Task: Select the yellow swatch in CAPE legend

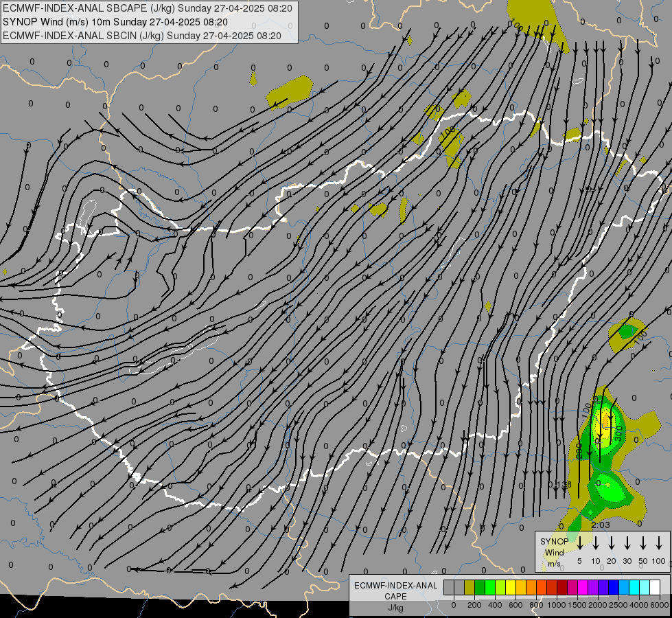Action: 511,587
